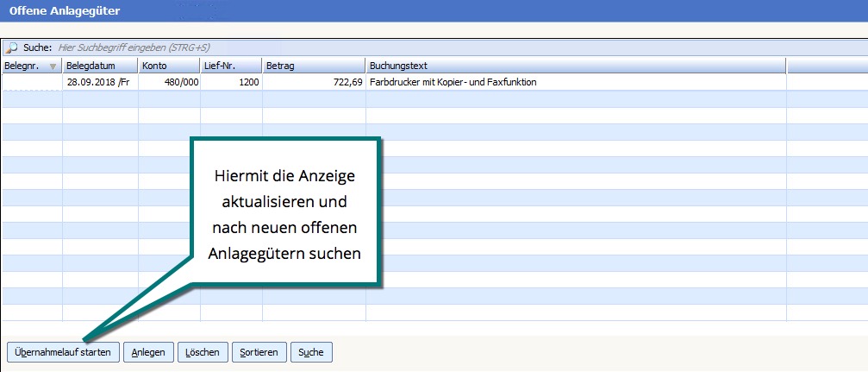Viewport: 868px width, 372px height.
Task: Select the supplier number cell 1200
Action: pos(230,82)
